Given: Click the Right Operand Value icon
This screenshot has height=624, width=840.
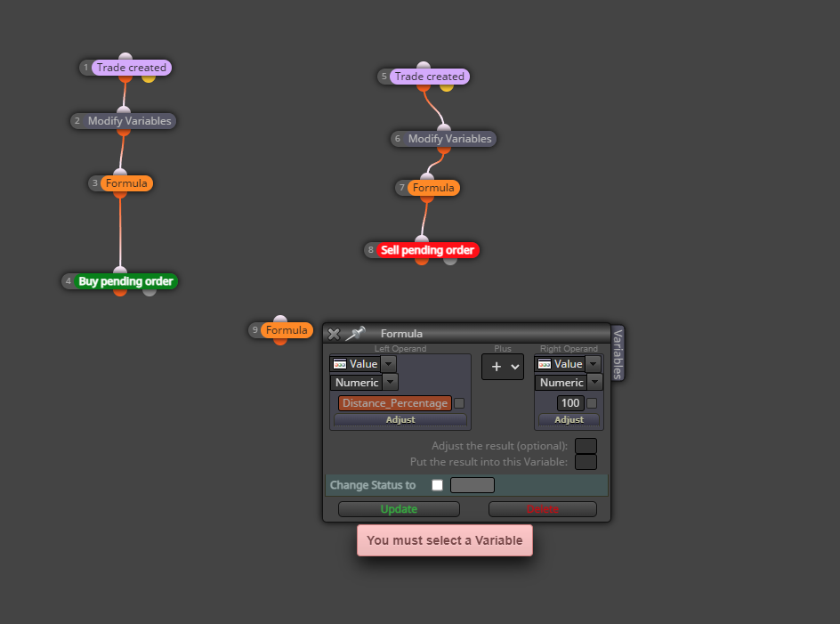Looking at the screenshot, I should (545, 364).
